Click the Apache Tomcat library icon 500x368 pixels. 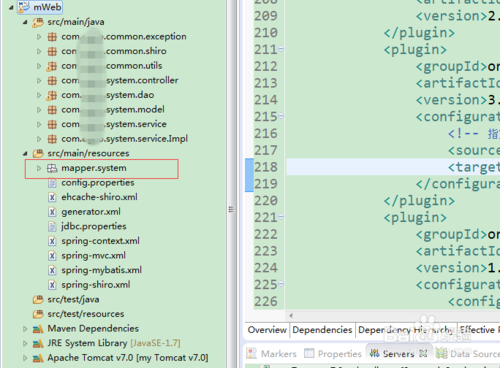click(38, 358)
